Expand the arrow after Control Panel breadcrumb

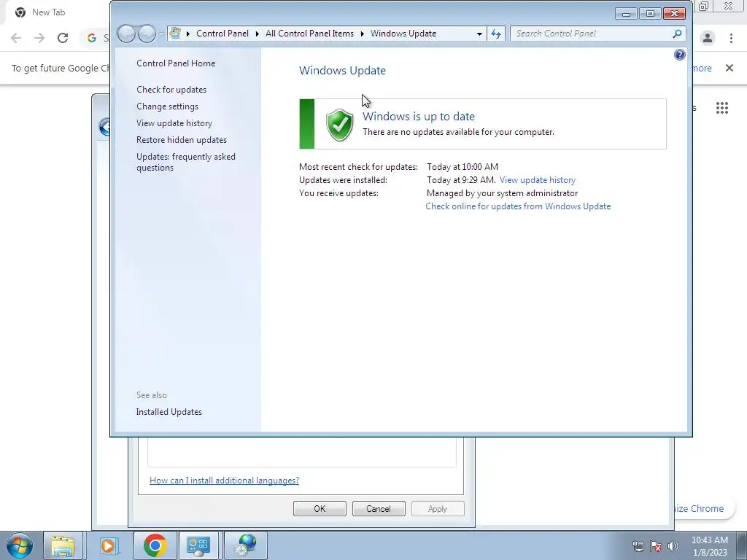click(258, 34)
